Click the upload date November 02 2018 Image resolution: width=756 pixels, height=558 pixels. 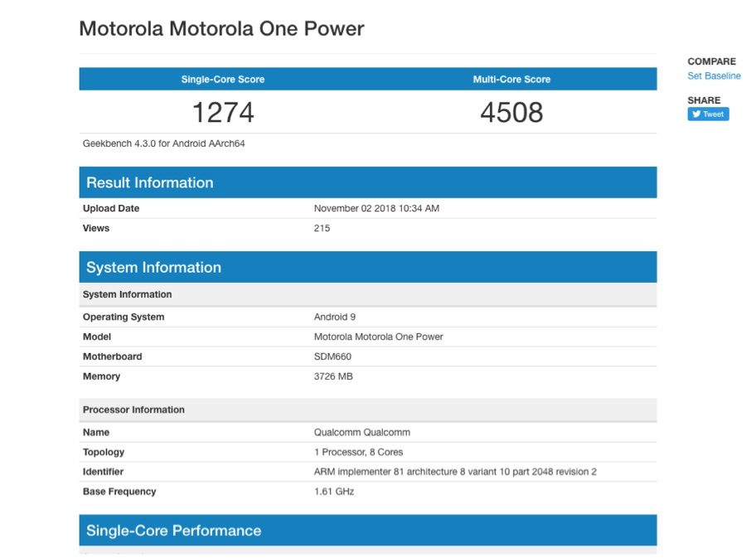(376, 209)
